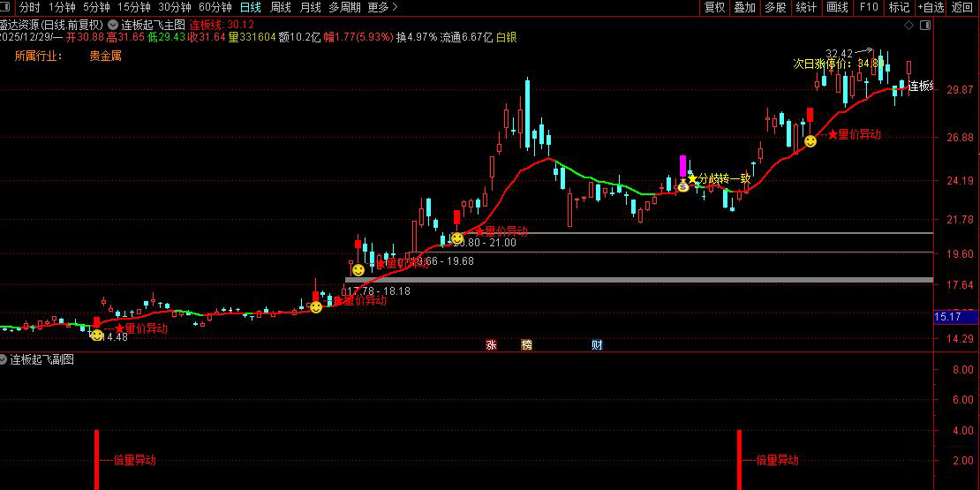This screenshot has height=490, width=980.
Task: Click the 19.66 - 19.68 range label
Action: tap(441, 261)
